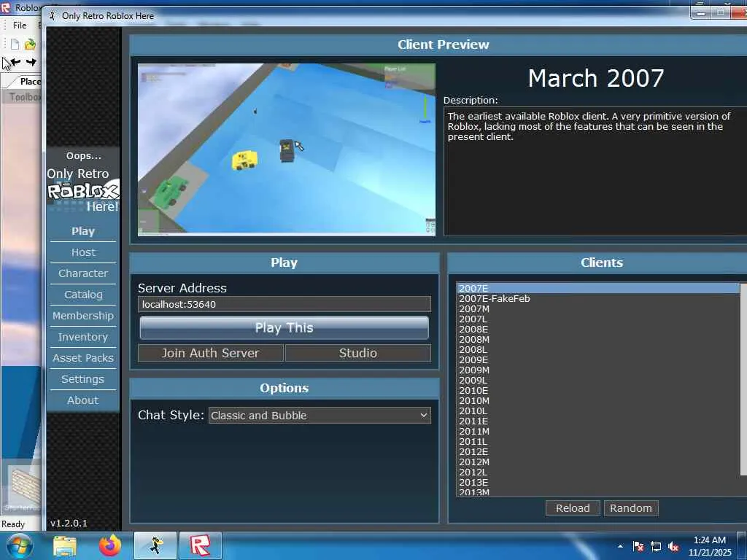Select client 2008L in the list
747x560 pixels.
pyautogui.click(x=598, y=349)
